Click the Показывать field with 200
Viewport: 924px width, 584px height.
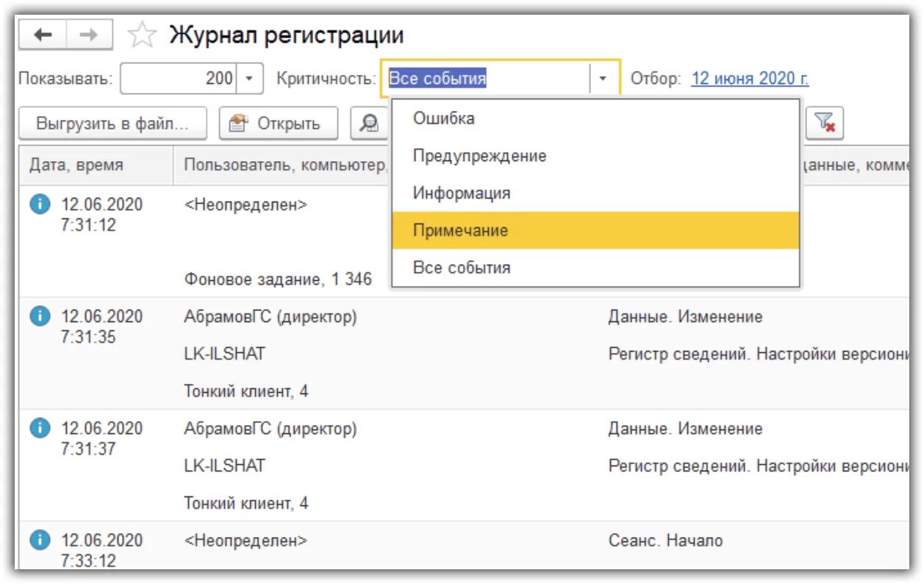[x=179, y=78]
